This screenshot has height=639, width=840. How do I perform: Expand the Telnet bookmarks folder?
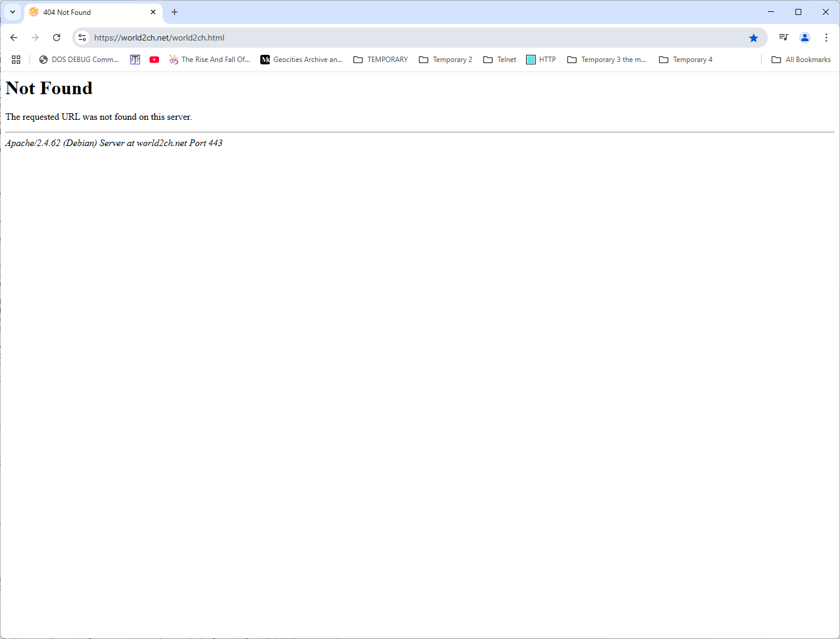(500, 60)
